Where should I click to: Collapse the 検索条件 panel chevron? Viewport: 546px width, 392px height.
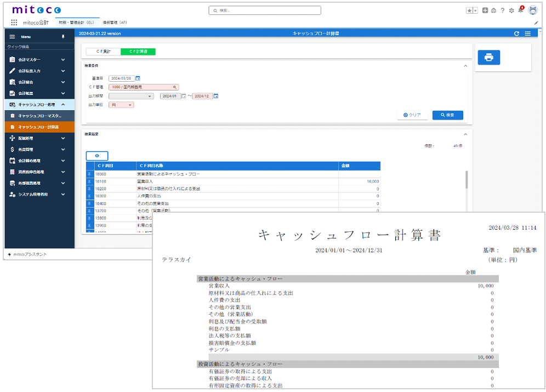[x=465, y=66]
